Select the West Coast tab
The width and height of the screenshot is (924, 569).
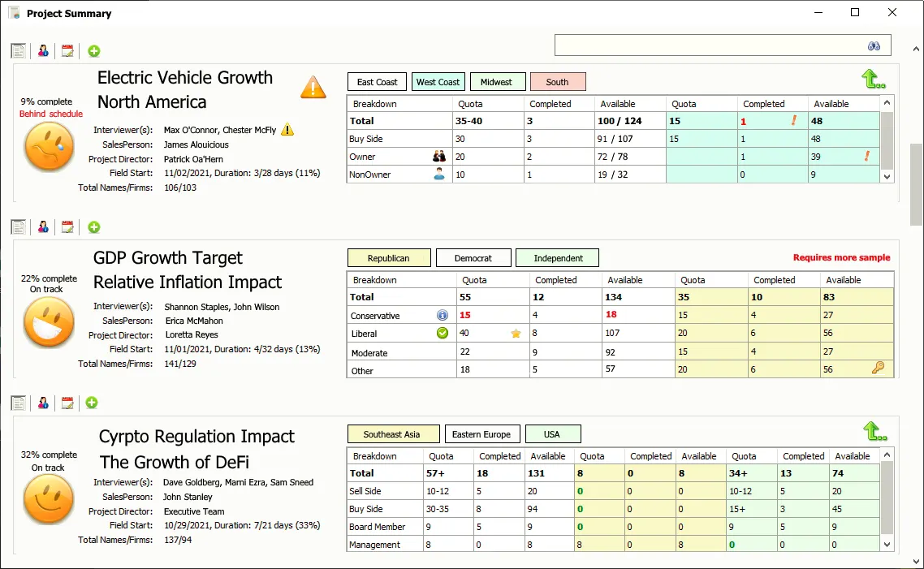(x=438, y=82)
